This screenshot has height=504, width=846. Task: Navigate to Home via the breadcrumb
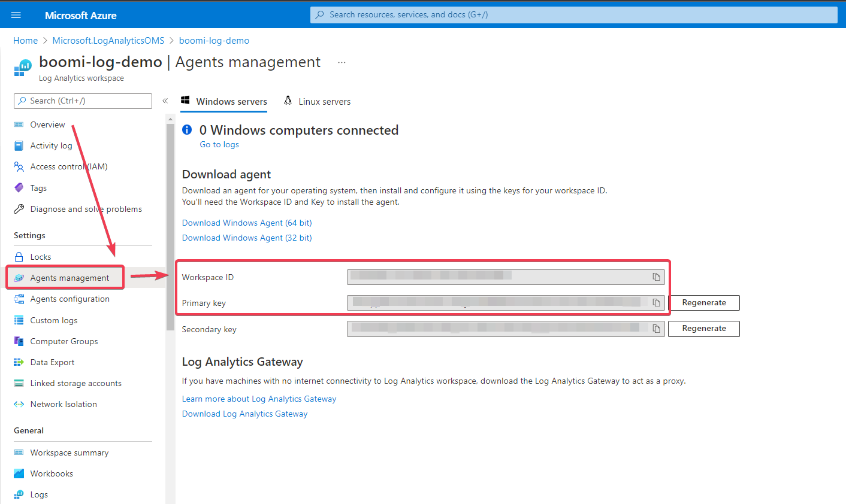coord(25,40)
